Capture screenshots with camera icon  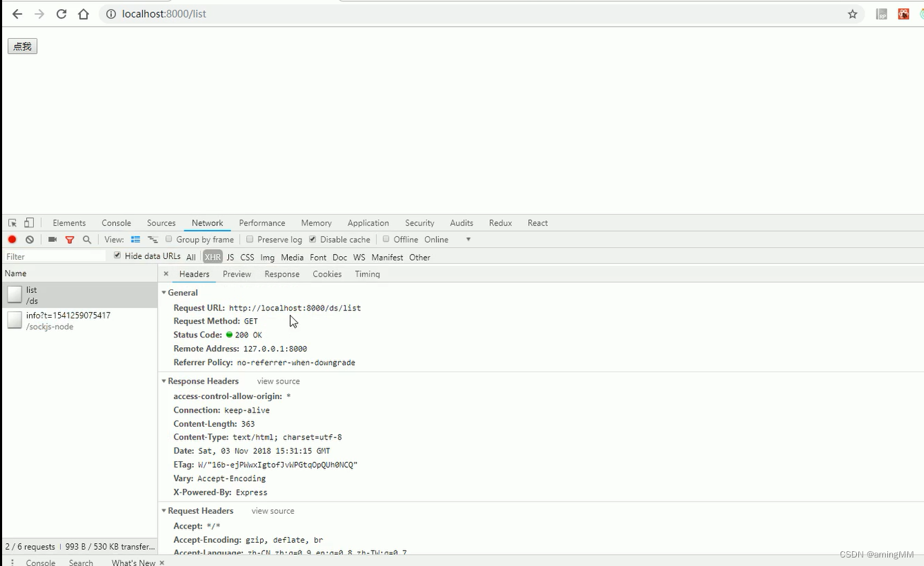[52, 240]
